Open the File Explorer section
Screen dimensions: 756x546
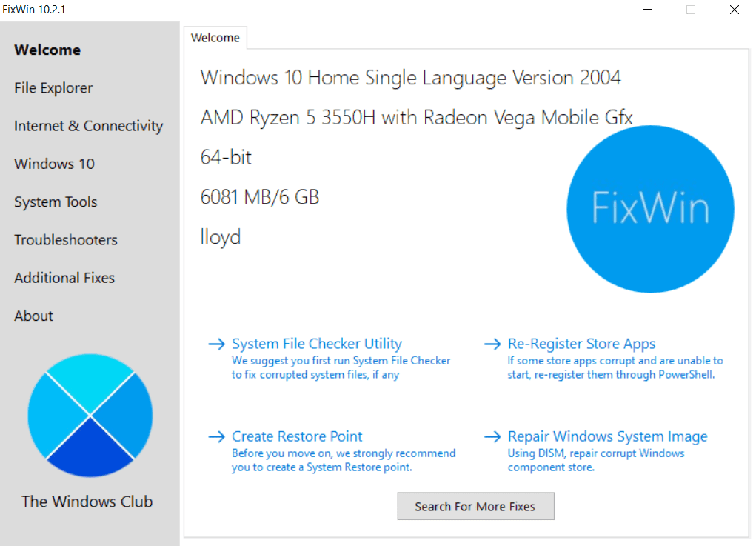click(x=53, y=87)
